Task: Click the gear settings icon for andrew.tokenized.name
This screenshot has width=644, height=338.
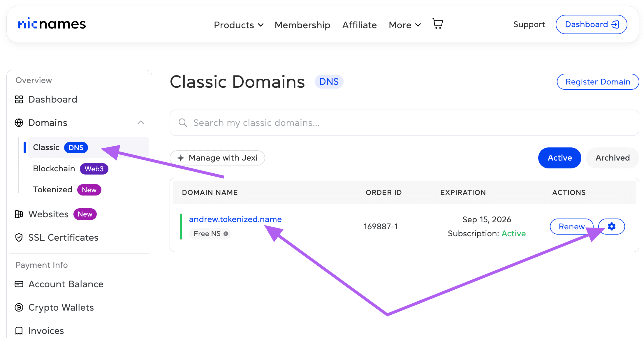Action: [x=612, y=226]
